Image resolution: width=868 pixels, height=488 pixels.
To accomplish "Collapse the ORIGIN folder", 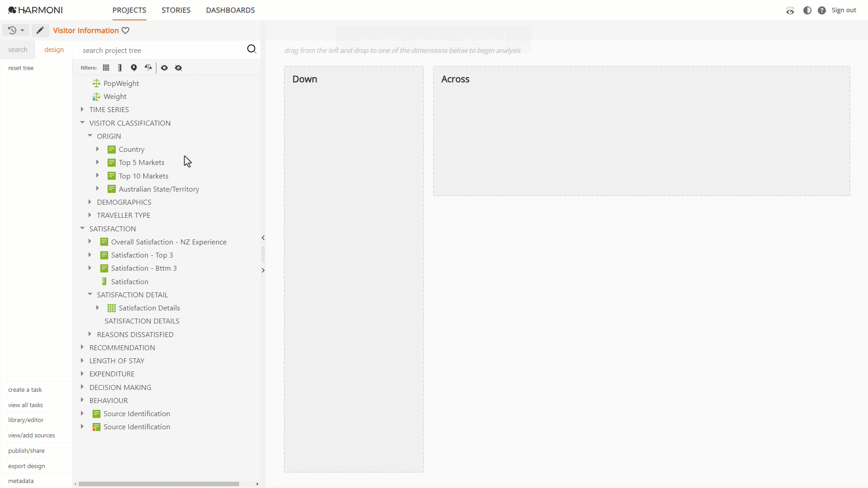I will [90, 136].
